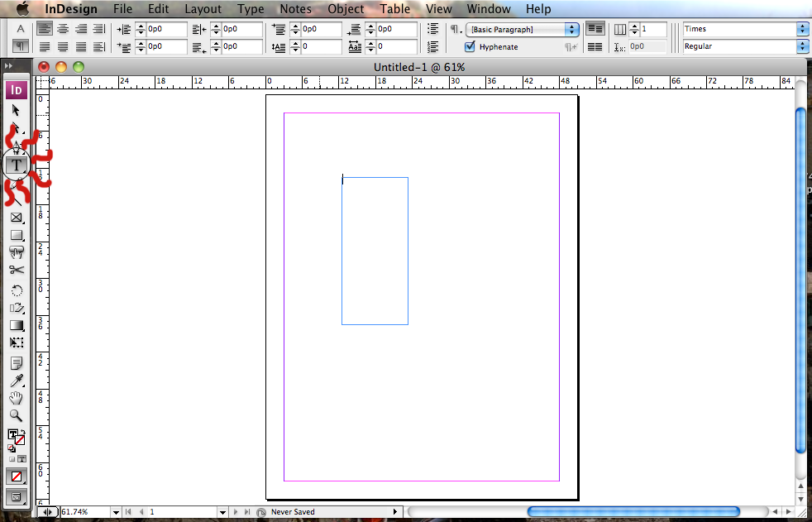812x522 pixels.
Task: Open the Layout menu
Action: 203,9
